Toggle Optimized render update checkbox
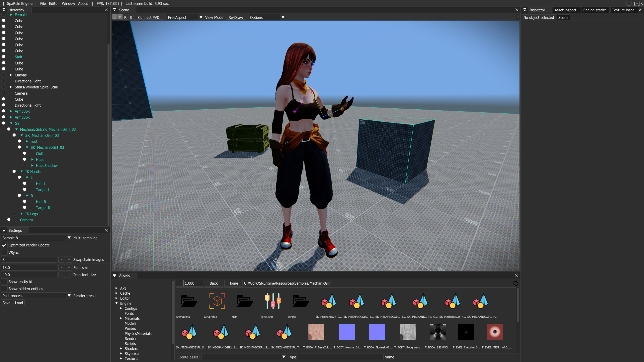 coord(5,245)
